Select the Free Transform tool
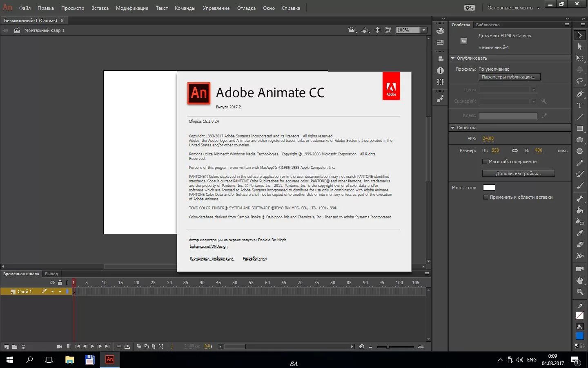The image size is (588, 368). (579, 58)
